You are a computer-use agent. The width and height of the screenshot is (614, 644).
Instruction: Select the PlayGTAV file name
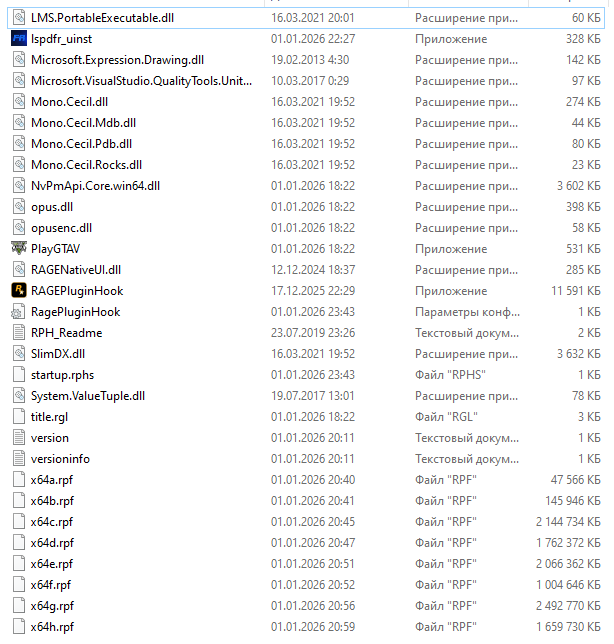coord(55,249)
